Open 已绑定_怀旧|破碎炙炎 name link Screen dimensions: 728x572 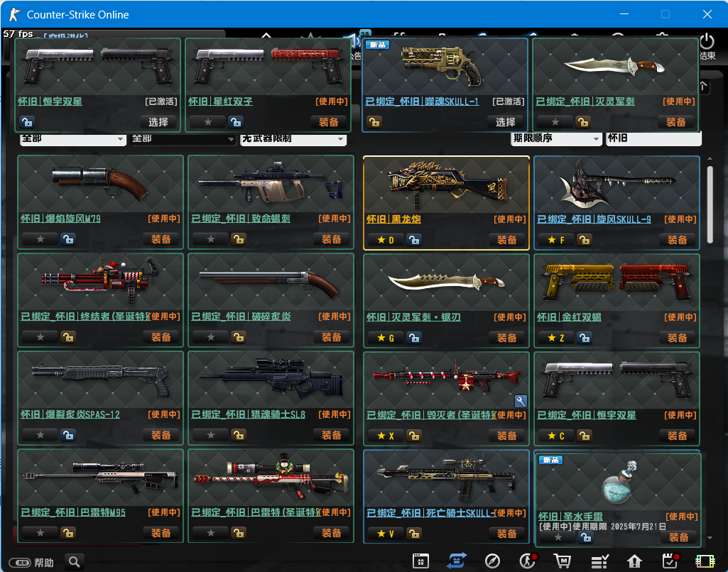241,317
